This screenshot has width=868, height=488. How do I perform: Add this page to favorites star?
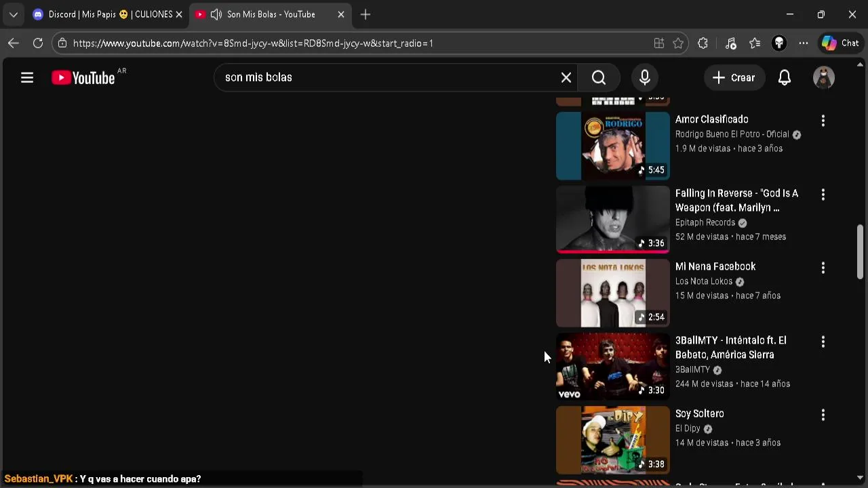[x=678, y=43]
